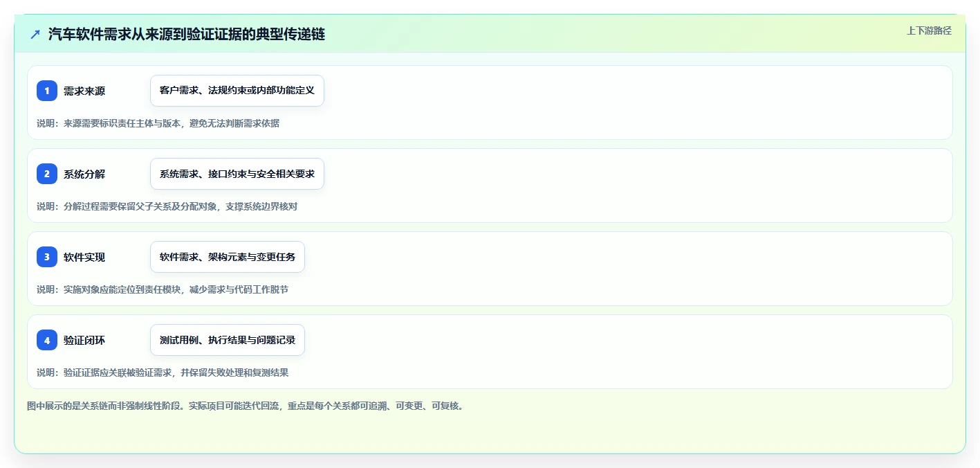Click the 系统需求、接口约束与安全相关要求 chip
The image size is (980, 468).
[237, 174]
